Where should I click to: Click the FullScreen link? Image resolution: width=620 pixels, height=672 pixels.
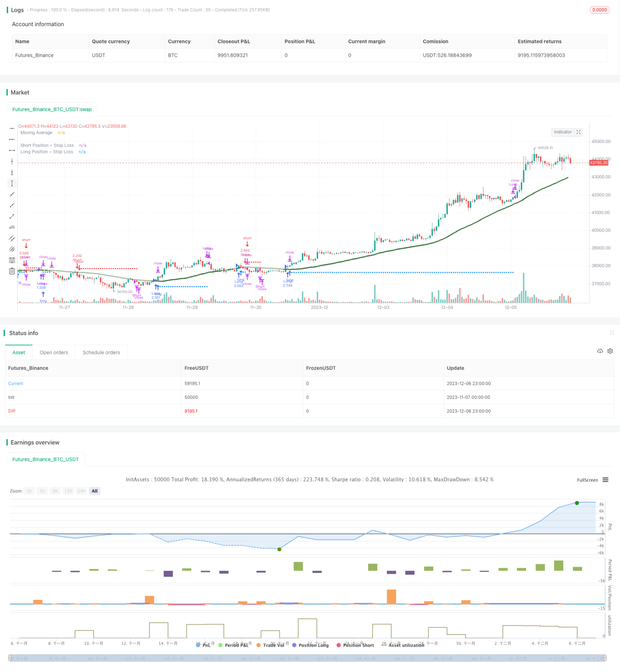[587, 480]
